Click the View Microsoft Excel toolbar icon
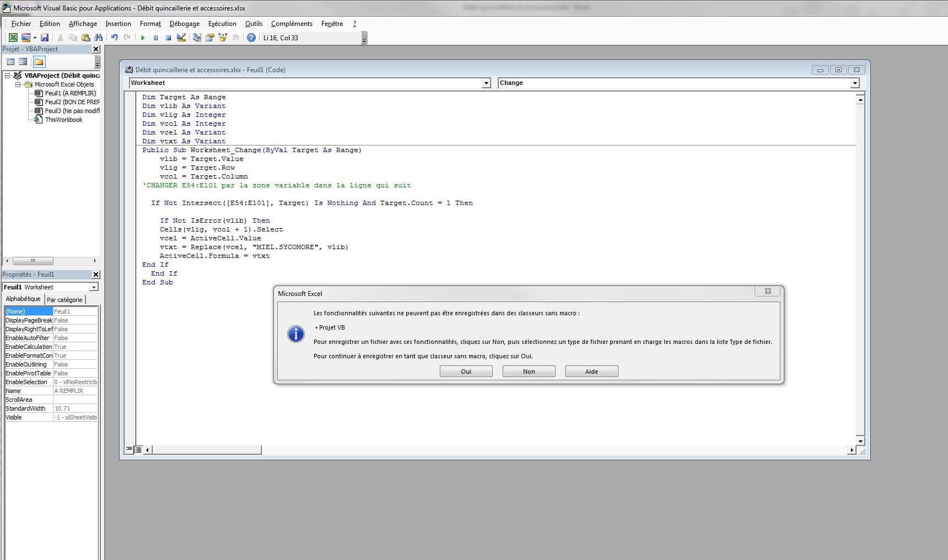 (13, 37)
